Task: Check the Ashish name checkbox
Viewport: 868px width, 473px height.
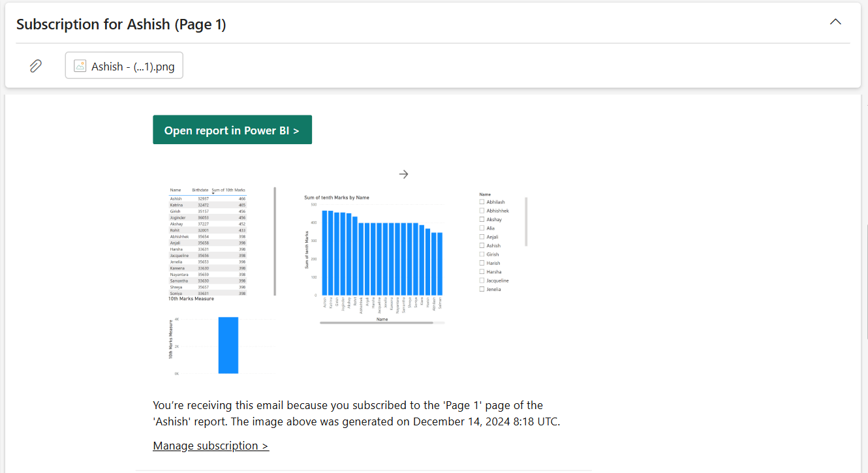Action: point(483,245)
